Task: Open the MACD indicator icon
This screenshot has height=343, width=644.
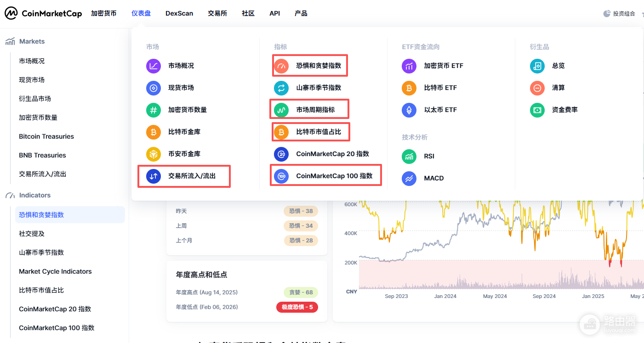Action: pos(409,178)
